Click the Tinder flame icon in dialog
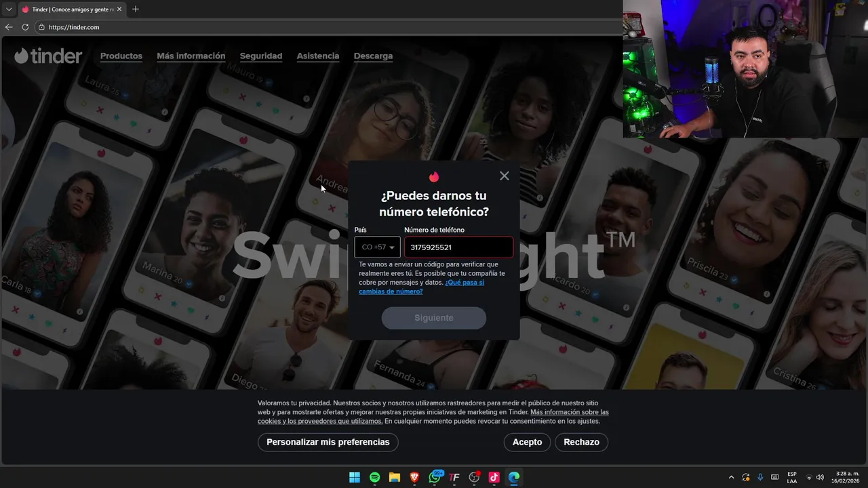Screen dimensions: 868x488 434,177
